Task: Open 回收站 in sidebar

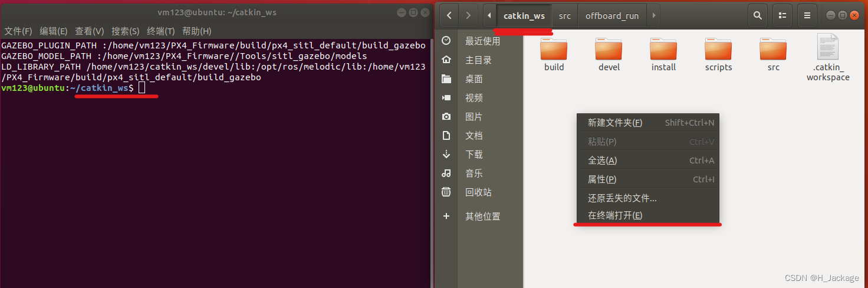Action: tap(478, 192)
